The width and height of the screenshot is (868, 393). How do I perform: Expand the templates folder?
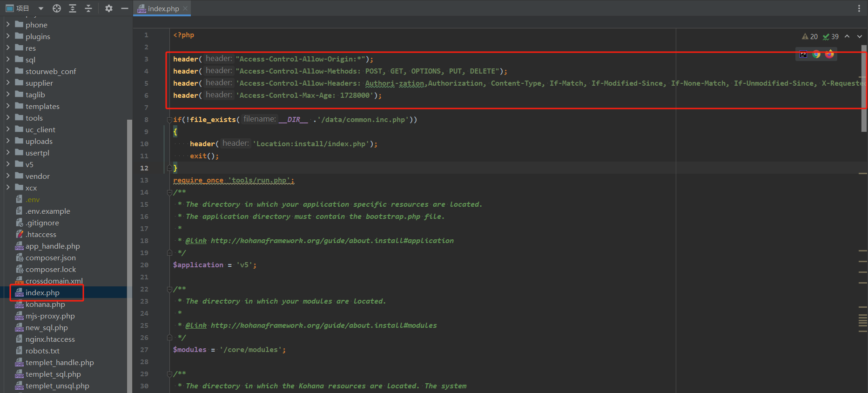click(8, 106)
